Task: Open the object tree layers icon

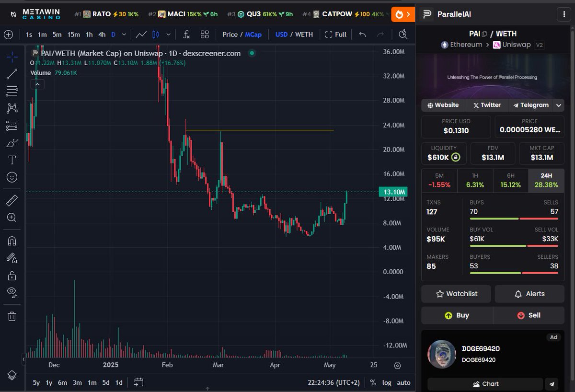Action: pyautogui.click(x=12, y=375)
